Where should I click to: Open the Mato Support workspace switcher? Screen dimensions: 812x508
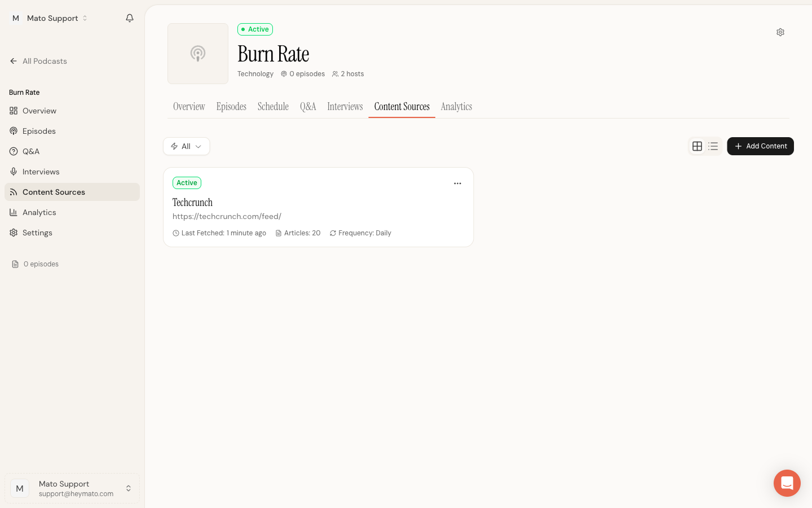[x=50, y=18]
